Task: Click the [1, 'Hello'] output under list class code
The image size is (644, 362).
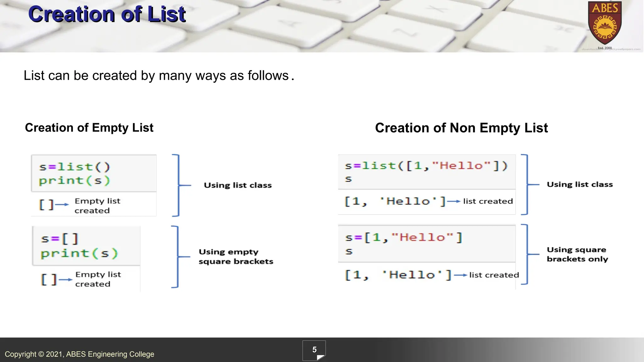Action: click(x=395, y=201)
